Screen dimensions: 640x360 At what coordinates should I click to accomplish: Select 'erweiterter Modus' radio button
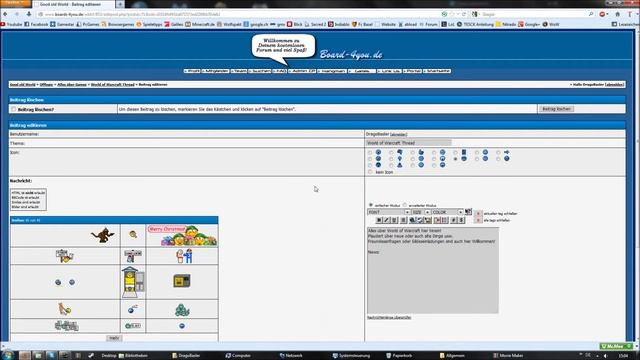[x=404, y=205]
